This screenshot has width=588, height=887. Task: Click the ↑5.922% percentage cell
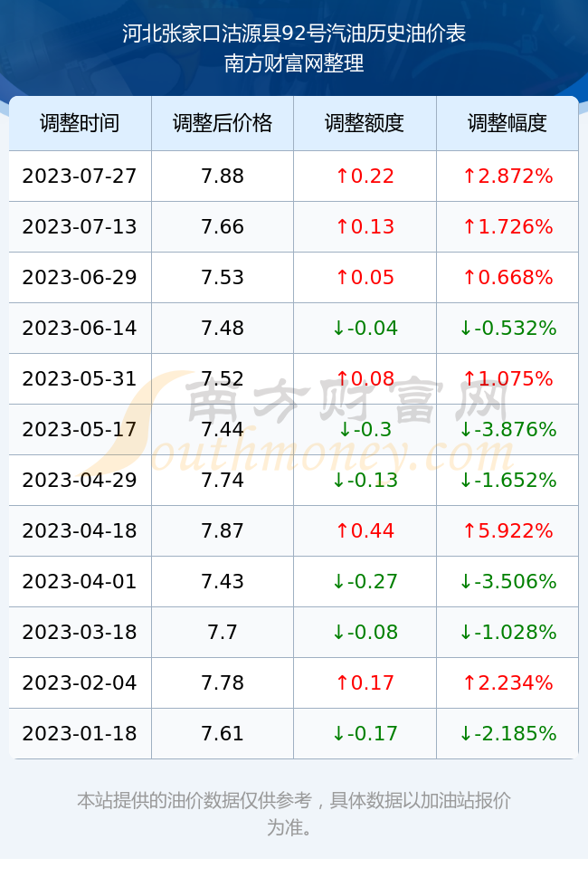(507, 530)
